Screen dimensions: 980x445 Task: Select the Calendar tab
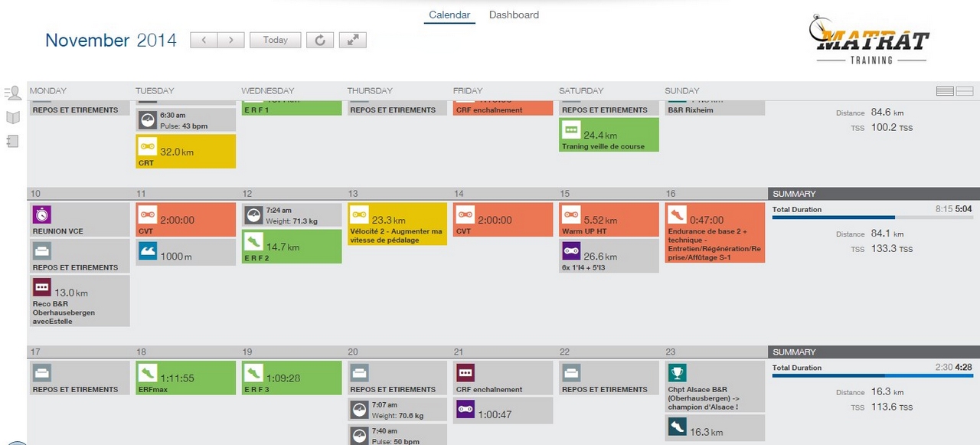(x=449, y=15)
